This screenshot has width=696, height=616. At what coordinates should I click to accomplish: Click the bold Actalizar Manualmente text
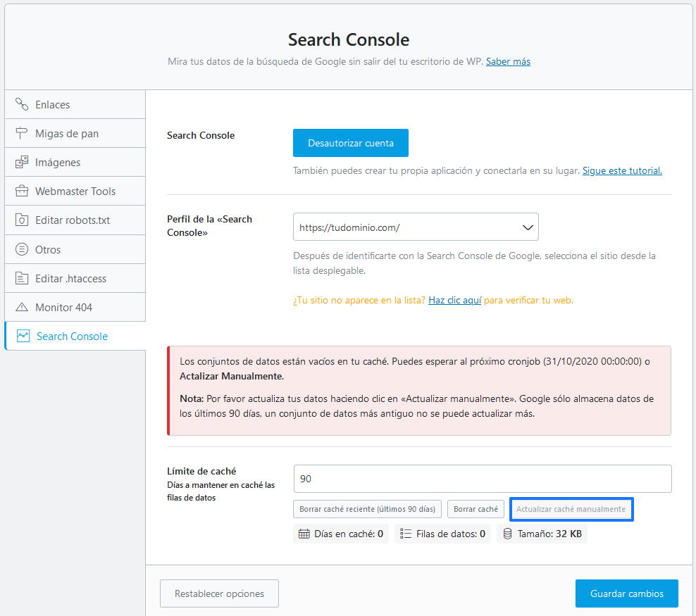pyautogui.click(x=231, y=376)
